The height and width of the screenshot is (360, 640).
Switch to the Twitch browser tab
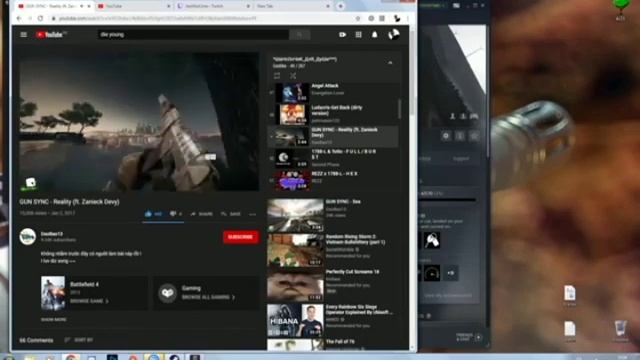[x=212, y=6]
